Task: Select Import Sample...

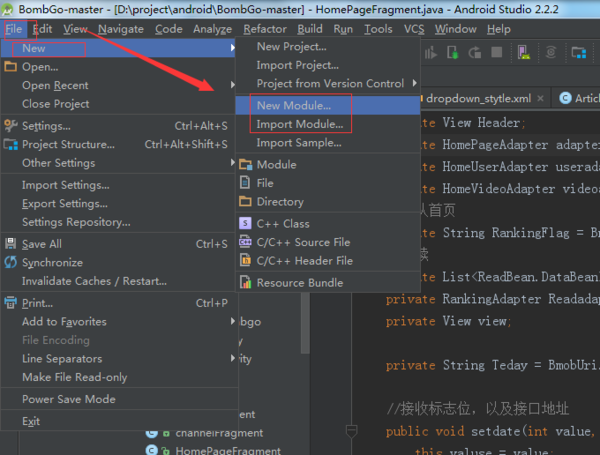Action: (x=328, y=143)
